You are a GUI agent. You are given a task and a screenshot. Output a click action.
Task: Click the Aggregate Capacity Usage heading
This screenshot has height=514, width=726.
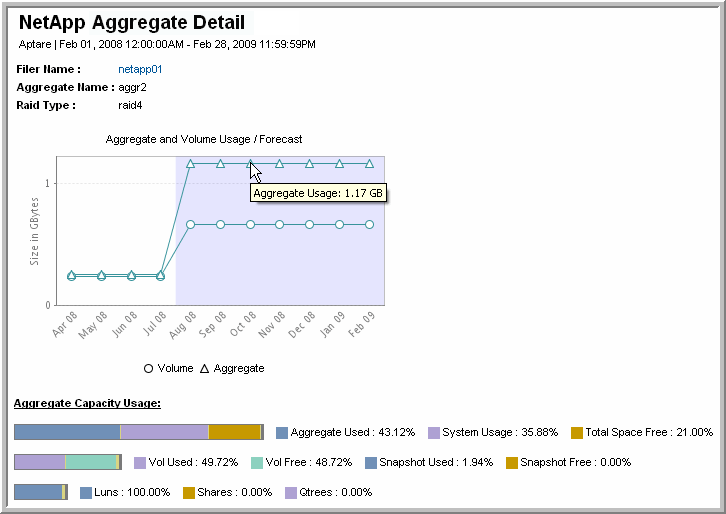87,403
